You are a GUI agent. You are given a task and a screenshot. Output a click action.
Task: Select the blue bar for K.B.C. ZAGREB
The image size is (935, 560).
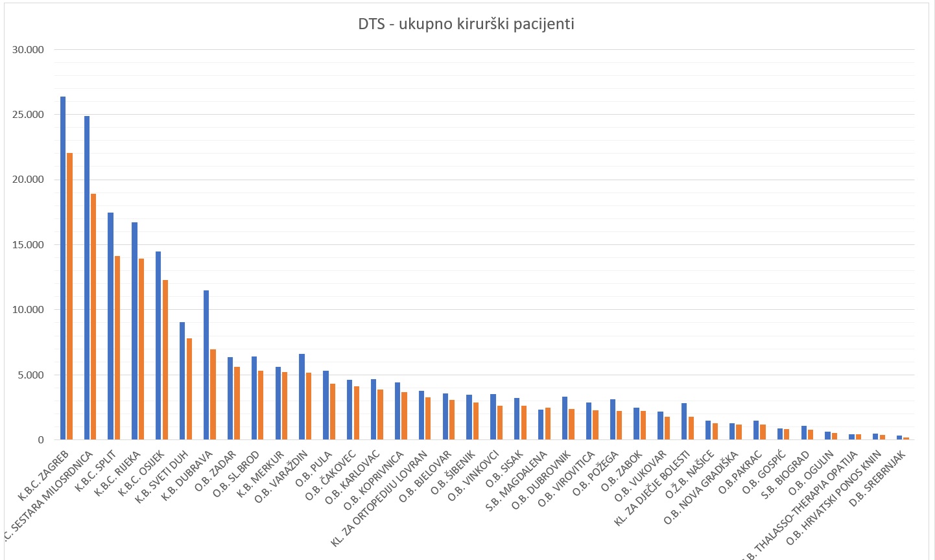point(63,268)
